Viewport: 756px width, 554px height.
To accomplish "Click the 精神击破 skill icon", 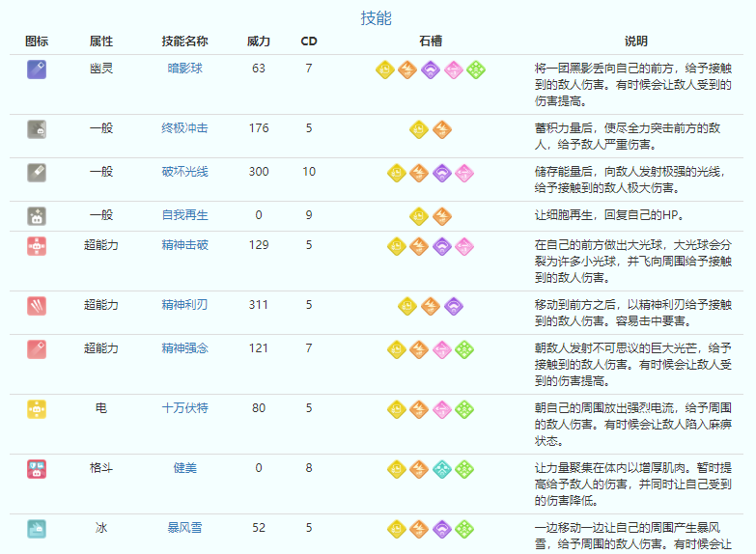I will point(37,245).
